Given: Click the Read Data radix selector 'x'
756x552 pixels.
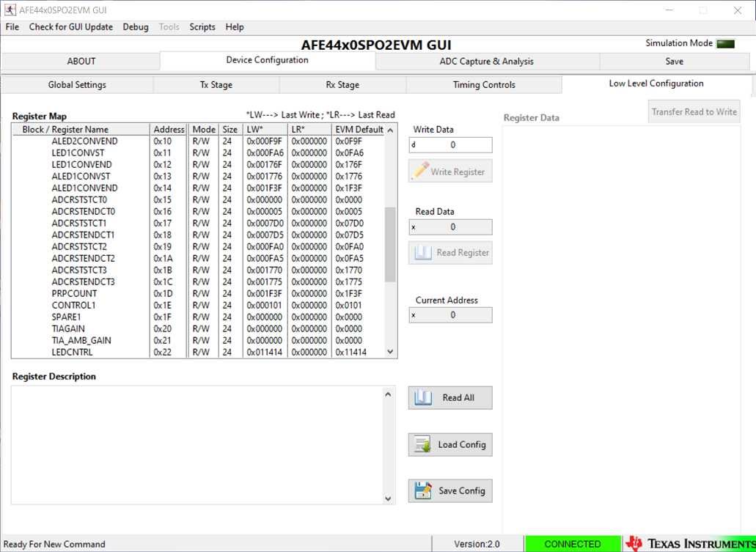Looking at the screenshot, I should [413, 227].
